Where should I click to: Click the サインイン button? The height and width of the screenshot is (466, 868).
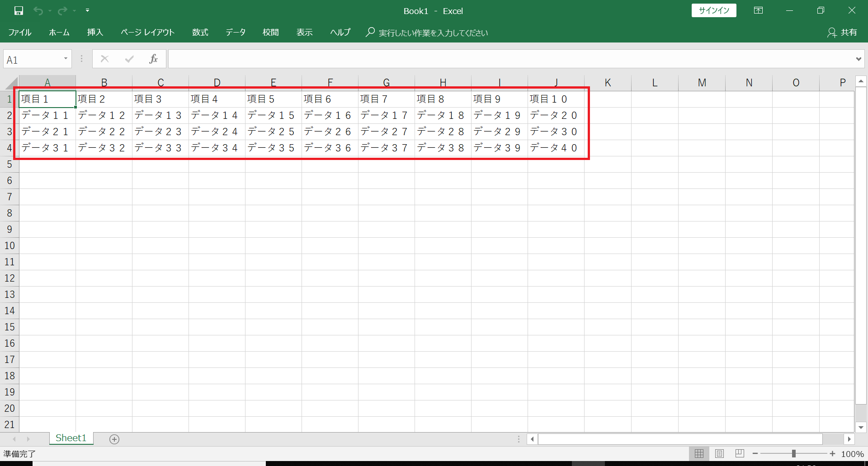coord(714,10)
